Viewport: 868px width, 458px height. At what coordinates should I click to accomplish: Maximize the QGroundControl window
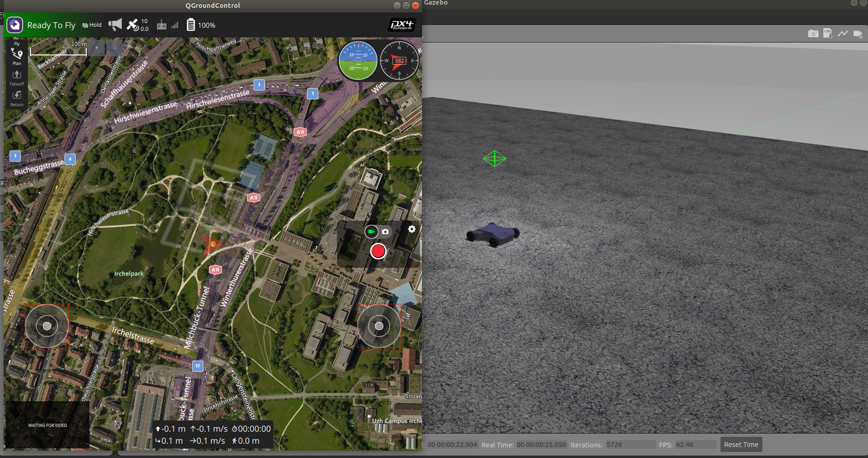pyautogui.click(x=406, y=6)
